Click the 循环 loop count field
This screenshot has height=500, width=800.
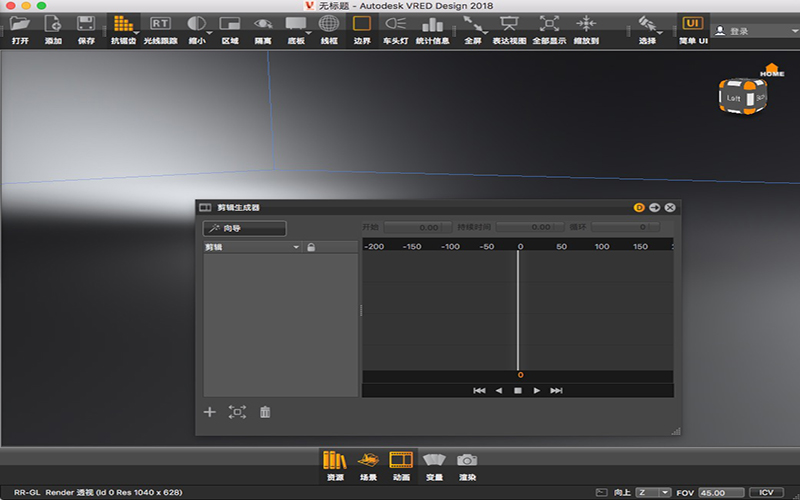(625, 227)
